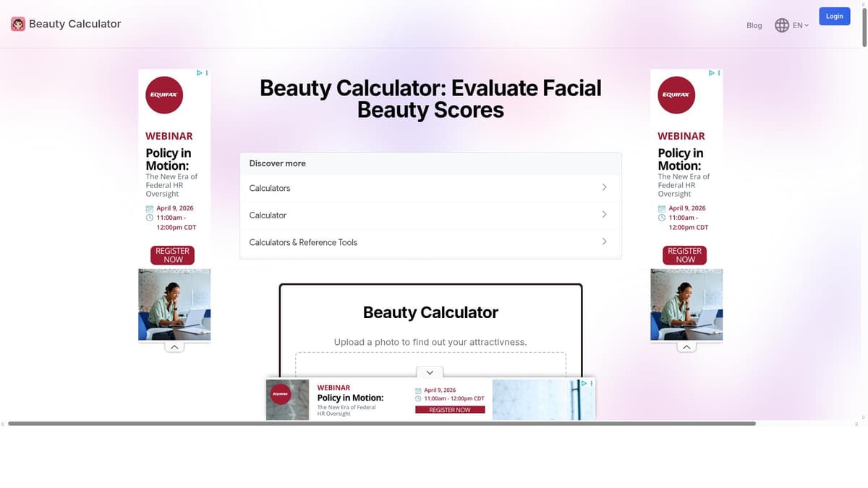Click the calendar icon in bottom banner
Viewport: 868px width, 488px height.
pos(418,390)
